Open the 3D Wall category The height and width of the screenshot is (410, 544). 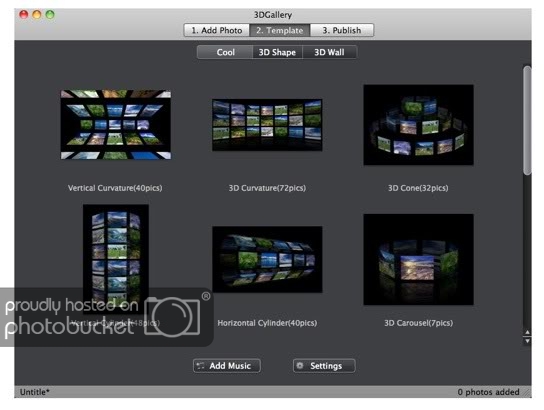point(329,52)
